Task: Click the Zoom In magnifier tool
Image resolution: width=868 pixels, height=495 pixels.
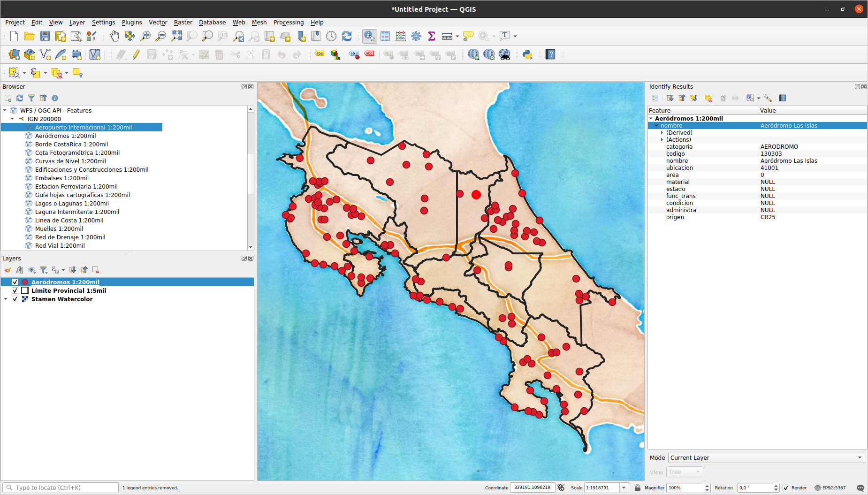Action: [145, 36]
